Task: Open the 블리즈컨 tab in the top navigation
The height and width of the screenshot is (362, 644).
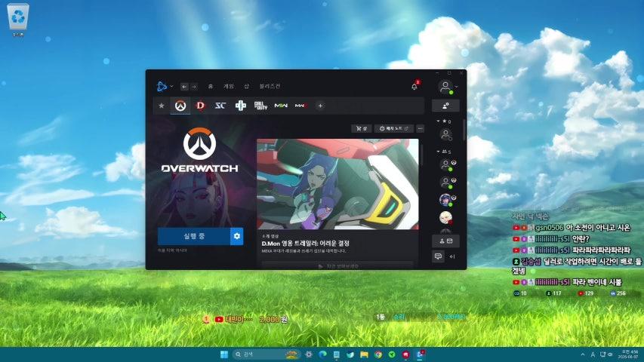Action: pyautogui.click(x=270, y=86)
